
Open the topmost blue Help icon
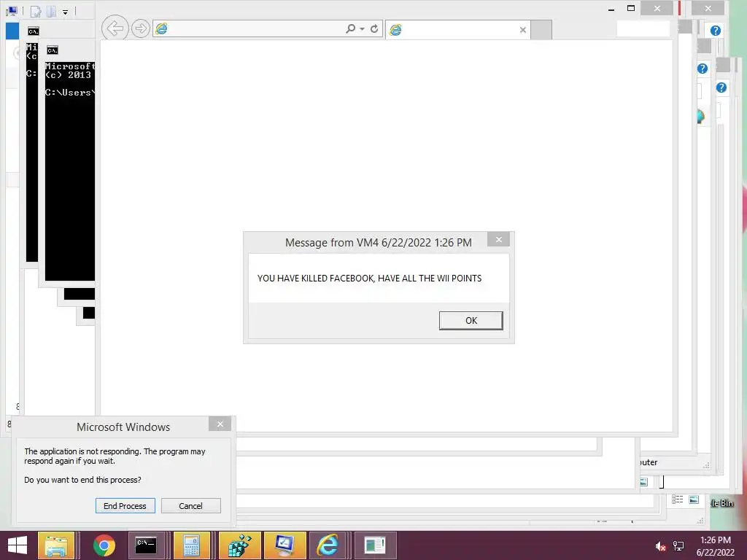pos(715,31)
